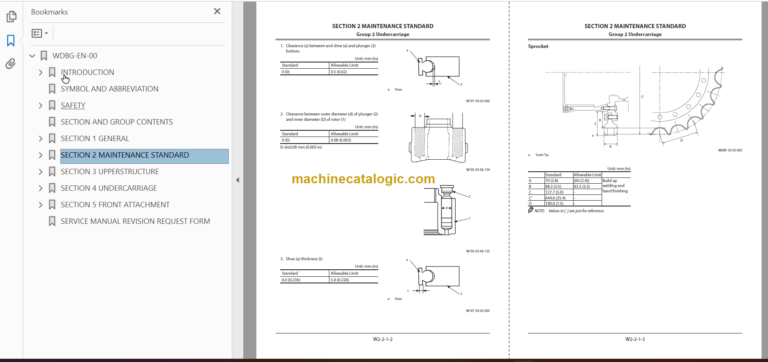Navigate to SECTION 4 UNDERCARRIAGE bookmark
768x362 pixels.
click(x=109, y=188)
